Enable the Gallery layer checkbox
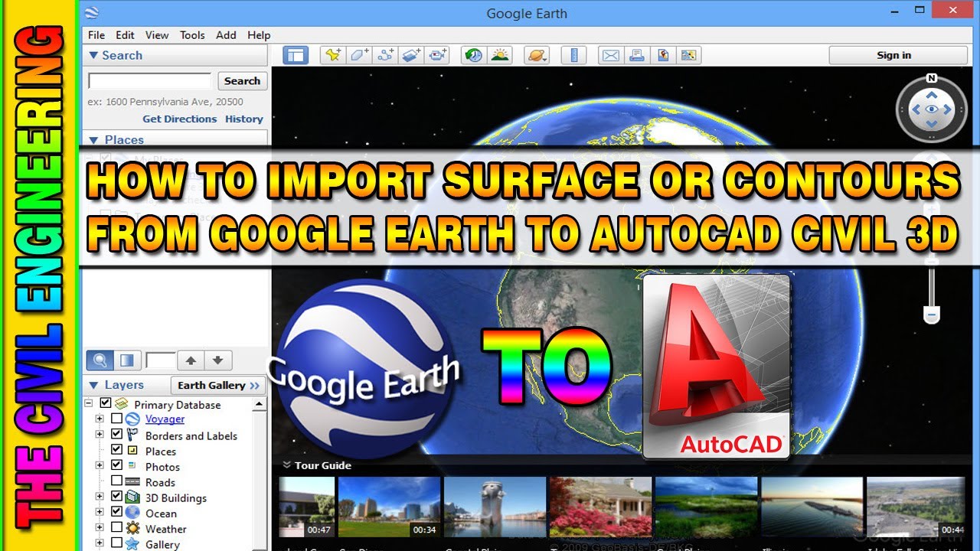Image resolution: width=980 pixels, height=551 pixels. (116, 543)
